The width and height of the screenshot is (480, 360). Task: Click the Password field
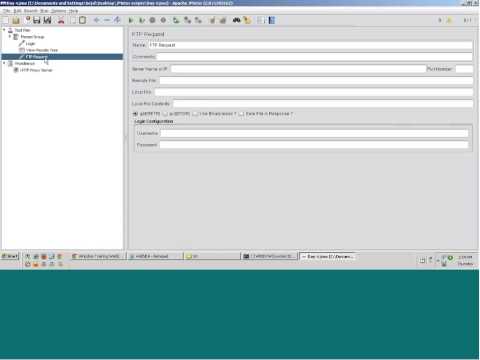tap(314, 145)
